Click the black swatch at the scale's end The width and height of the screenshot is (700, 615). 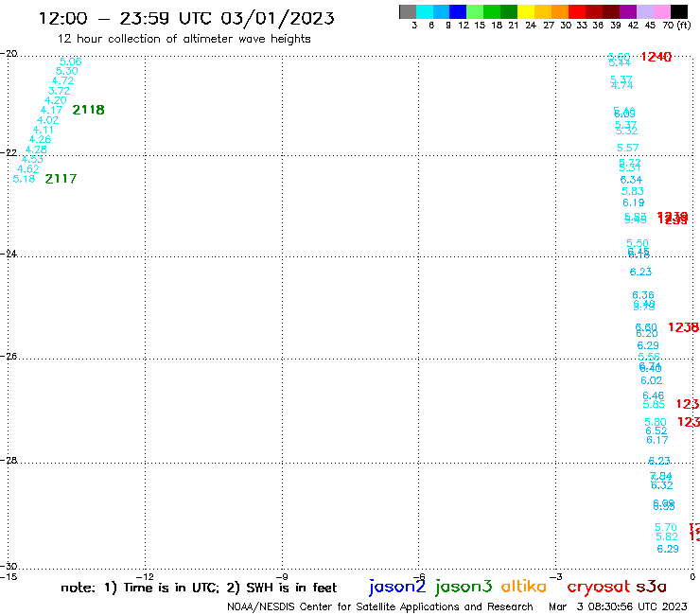coord(679,11)
